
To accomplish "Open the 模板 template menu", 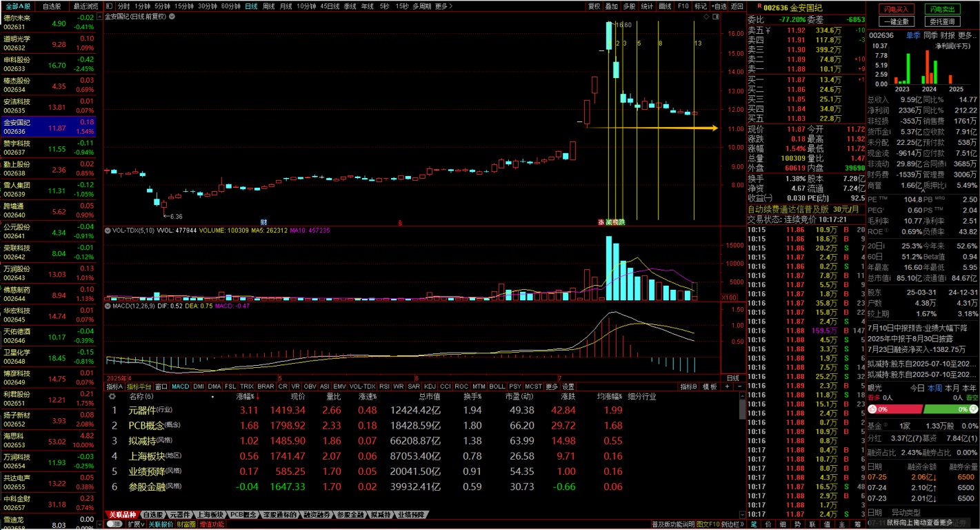I will point(709,387).
